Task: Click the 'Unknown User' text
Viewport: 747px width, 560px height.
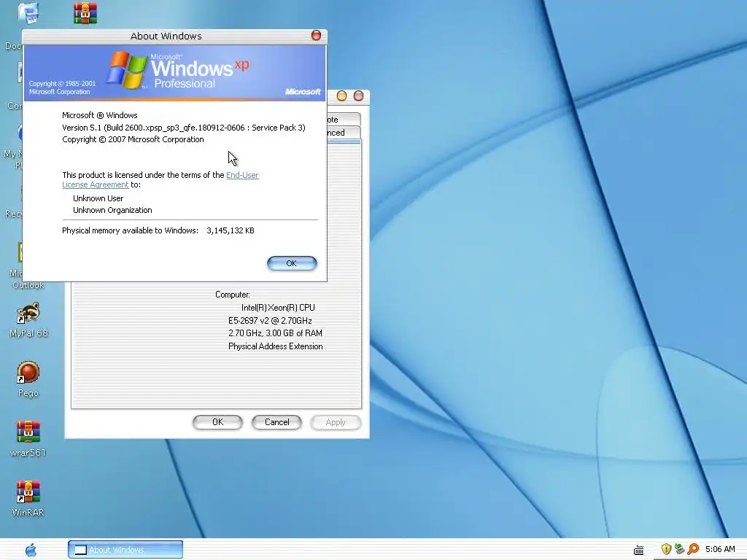Action: 98,198
